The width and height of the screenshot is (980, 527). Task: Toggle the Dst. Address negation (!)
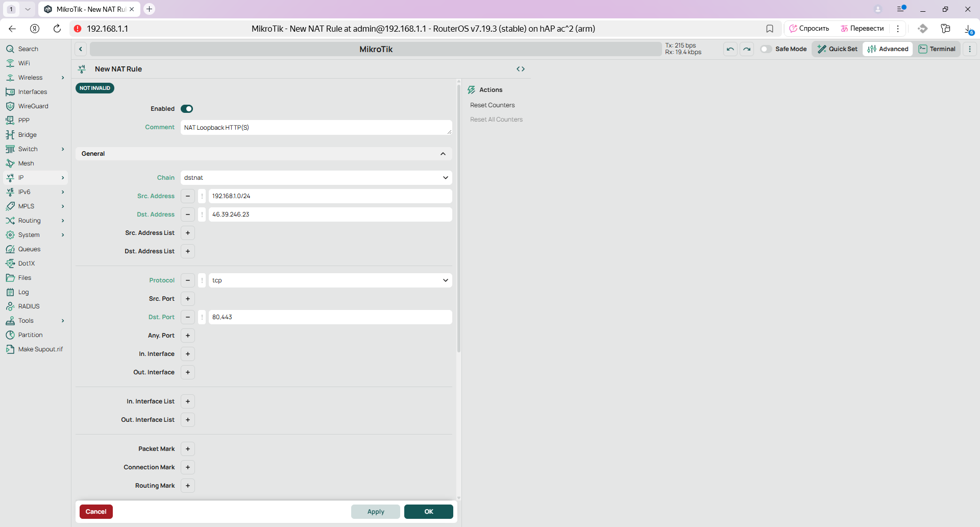tap(202, 214)
